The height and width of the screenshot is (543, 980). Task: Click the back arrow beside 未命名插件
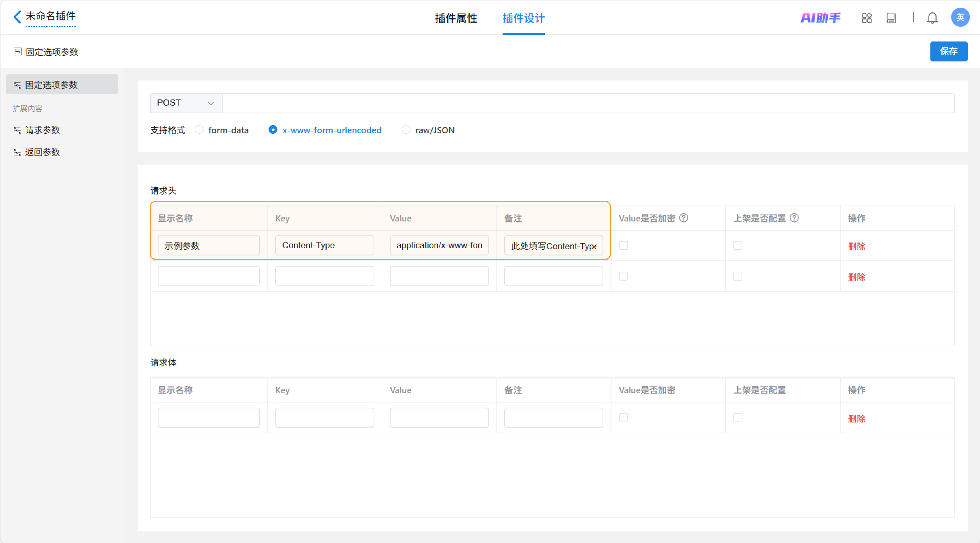17,17
